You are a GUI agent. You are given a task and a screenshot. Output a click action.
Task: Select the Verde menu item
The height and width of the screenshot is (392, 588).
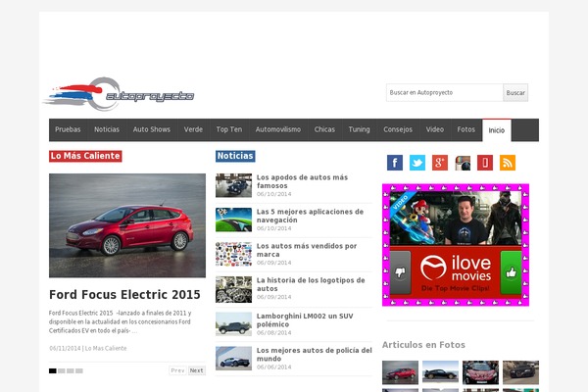(x=193, y=129)
